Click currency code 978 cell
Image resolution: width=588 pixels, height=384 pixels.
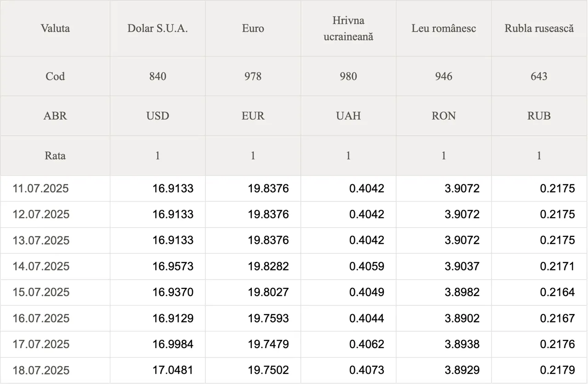(x=253, y=76)
